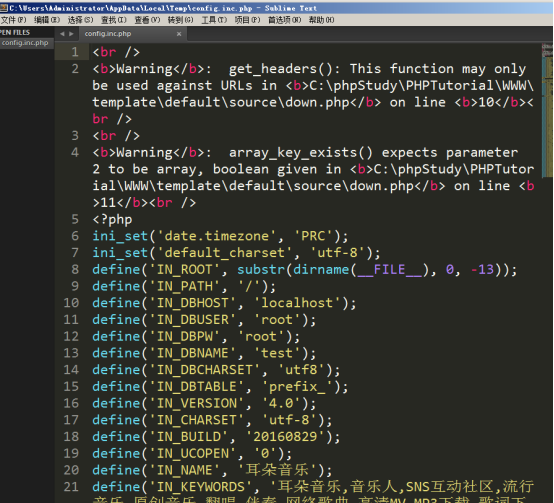This screenshot has height=503, width=554.
Task: Click the Sublime Text icon in title bar
Action: click(4, 8)
